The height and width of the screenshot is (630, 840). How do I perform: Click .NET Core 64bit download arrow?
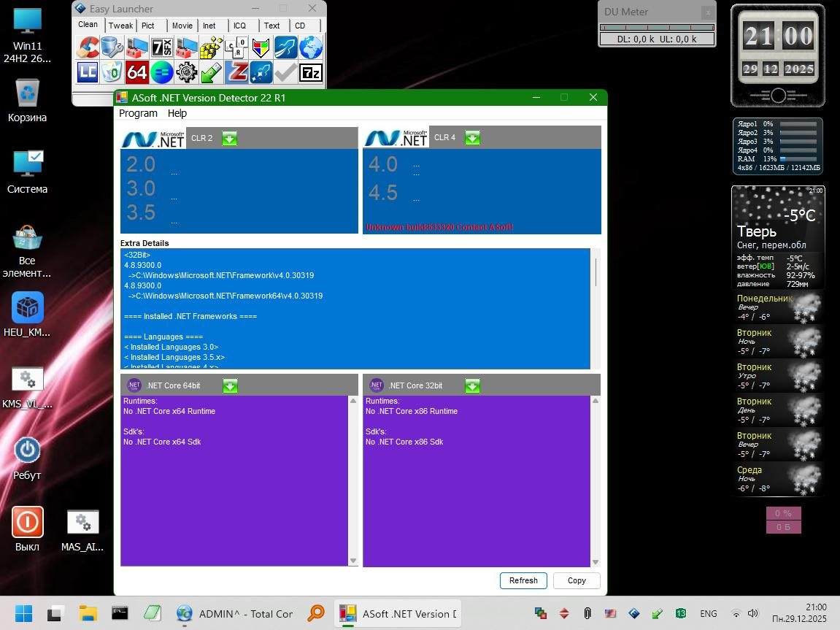pos(230,385)
